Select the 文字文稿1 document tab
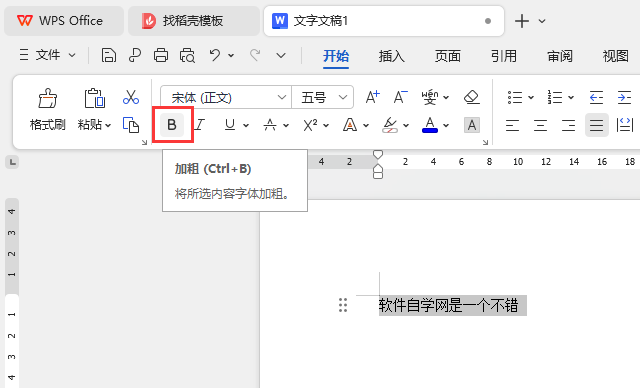The image size is (640, 388). (384, 21)
